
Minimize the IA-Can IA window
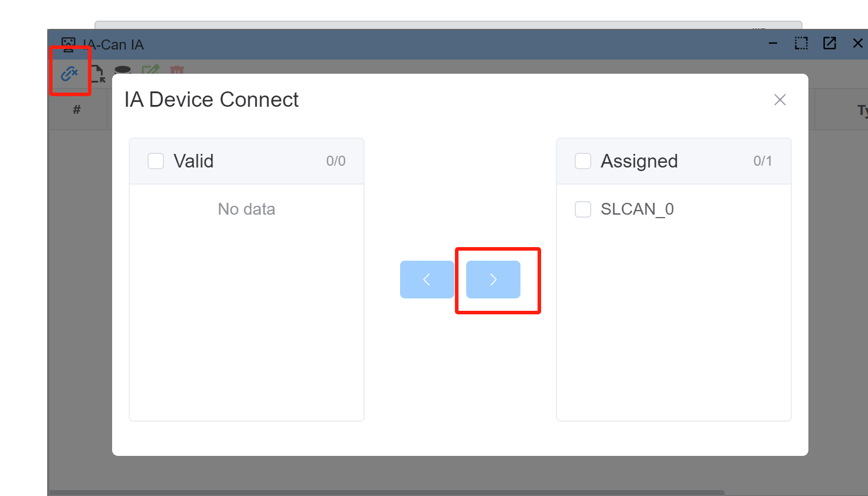point(773,43)
